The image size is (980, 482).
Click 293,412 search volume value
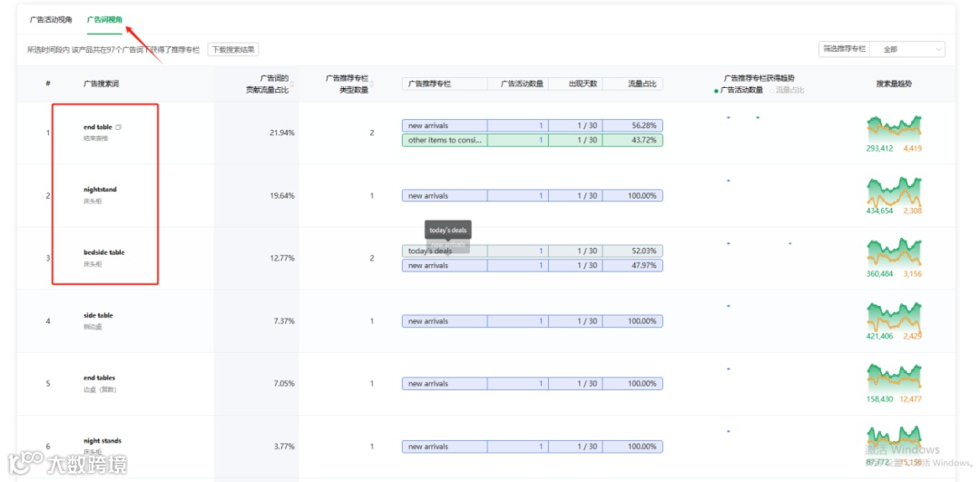coord(880,149)
